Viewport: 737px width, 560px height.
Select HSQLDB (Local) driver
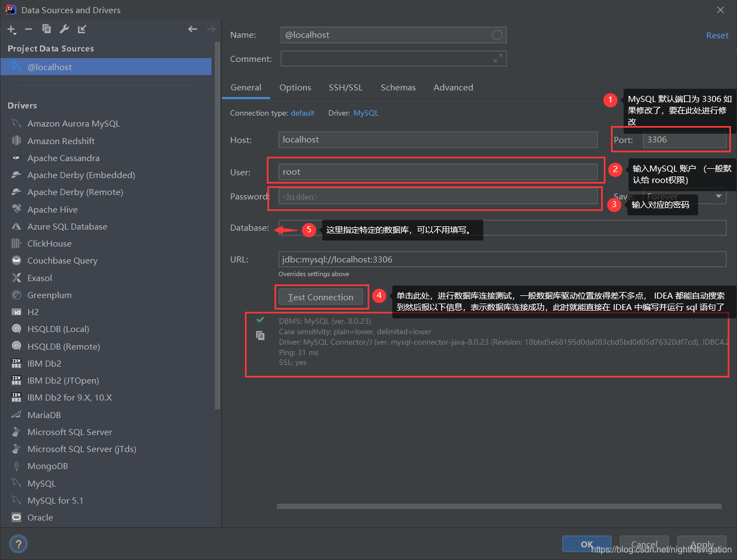click(x=58, y=329)
